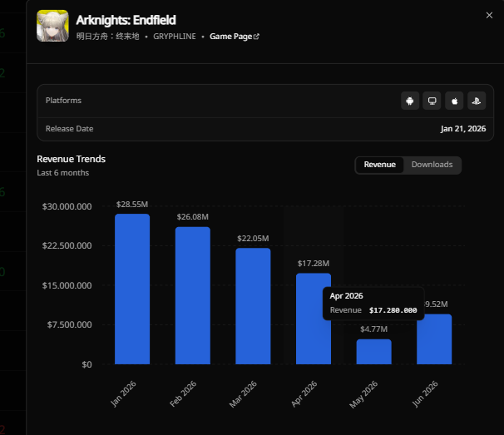Click the Last 6 months subtitle
Viewport: 504px width, 435px height.
click(x=62, y=173)
